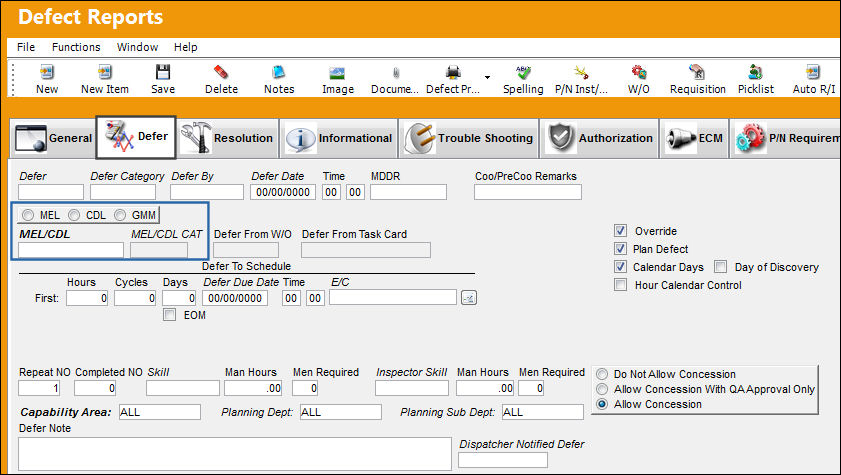Open the P/N Requirement tab

click(x=786, y=138)
